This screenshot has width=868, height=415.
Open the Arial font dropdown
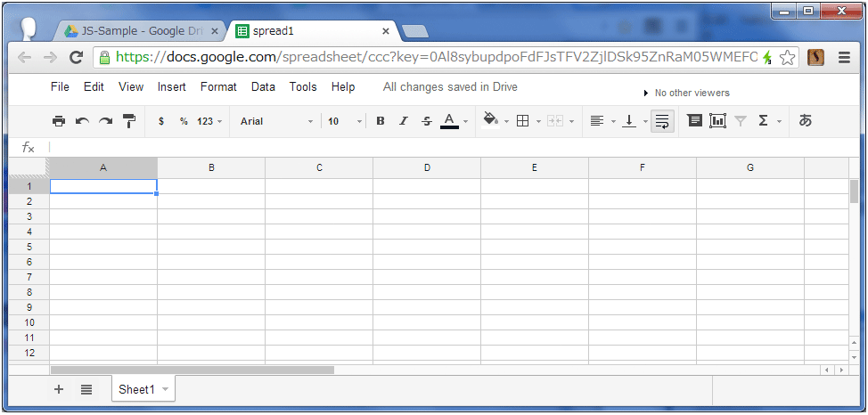[x=276, y=121]
